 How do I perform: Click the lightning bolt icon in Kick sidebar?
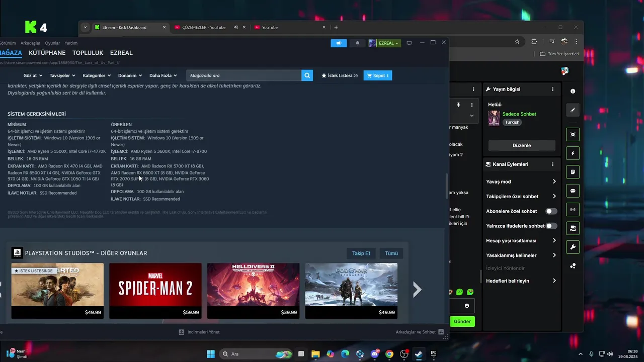click(x=573, y=153)
